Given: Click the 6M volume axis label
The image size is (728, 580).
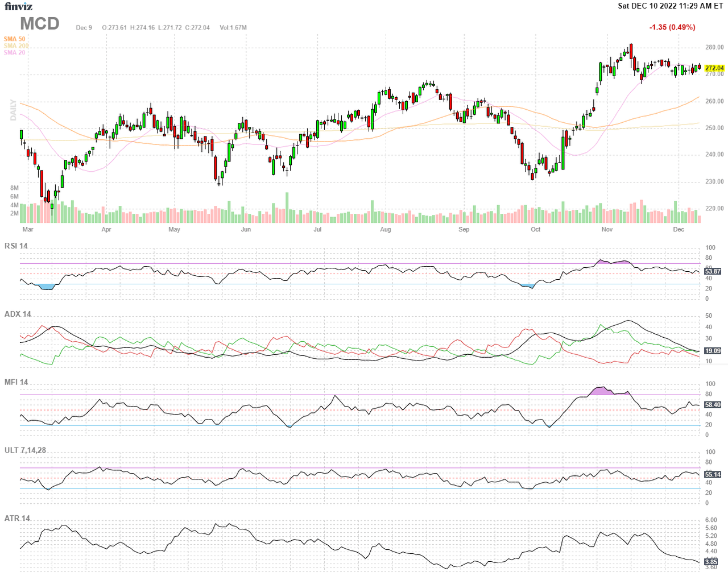Looking at the screenshot, I should [x=14, y=197].
